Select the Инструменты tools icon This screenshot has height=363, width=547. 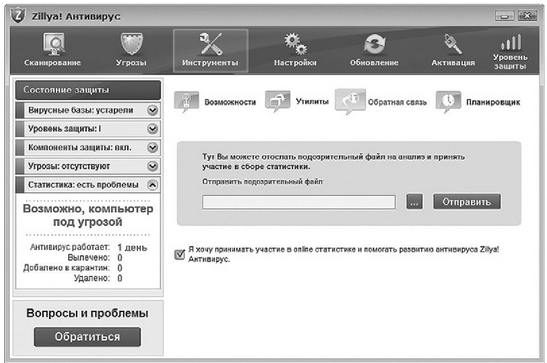point(211,44)
